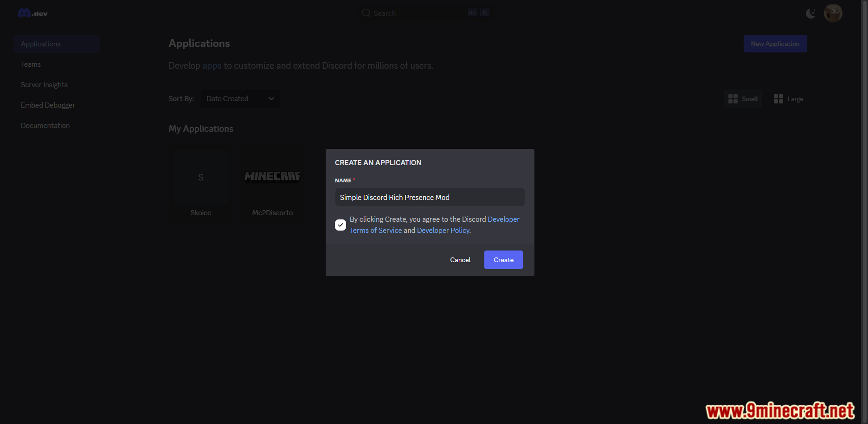
Task: Click the CREATE AN APPLICATION title
Action: click(378, 163)
